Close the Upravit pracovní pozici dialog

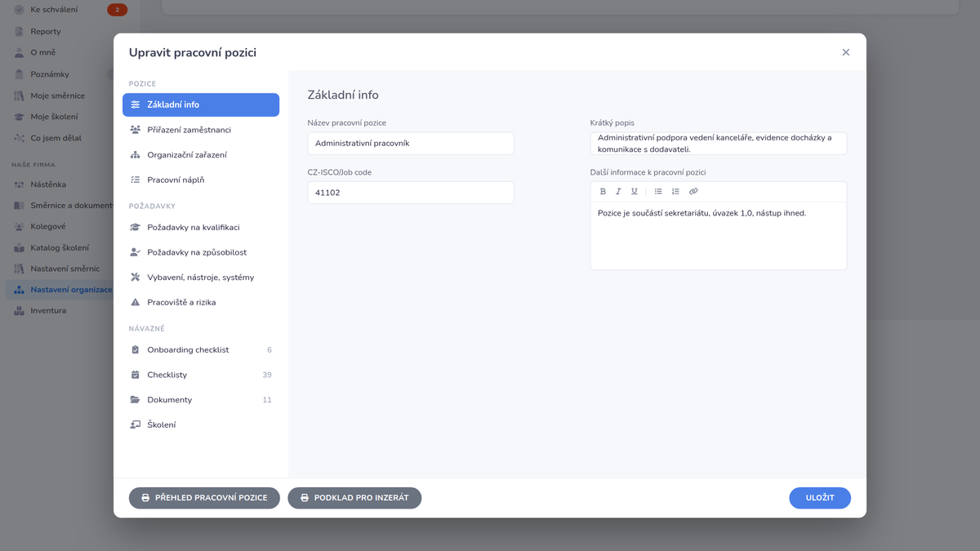(x=846, y=52)
